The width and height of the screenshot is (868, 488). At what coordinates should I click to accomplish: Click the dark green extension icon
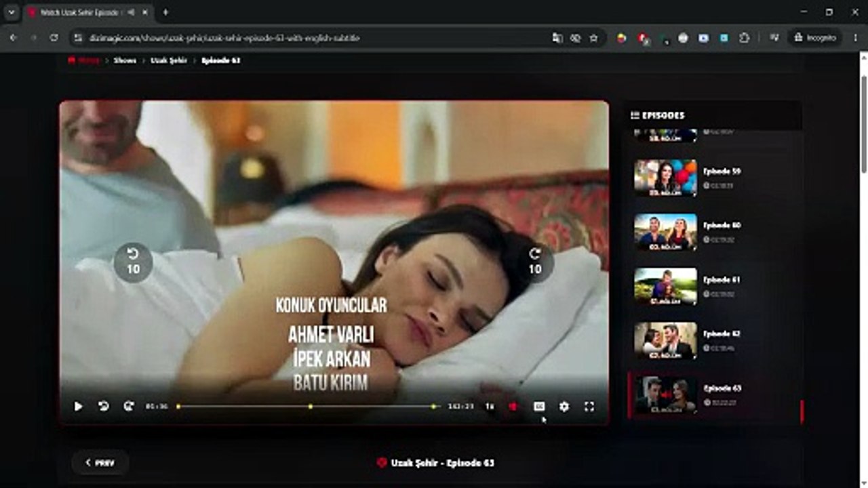pyautogui.click(x=664, y=39)
